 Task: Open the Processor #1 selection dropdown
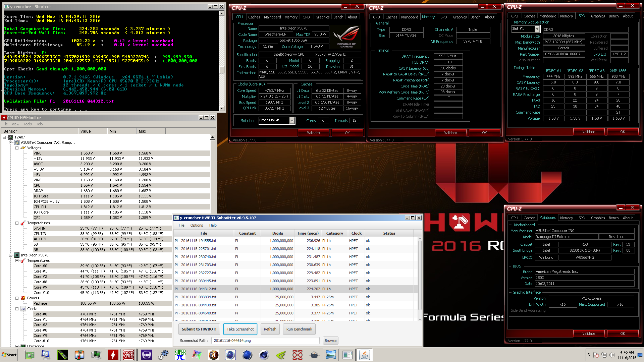tap(292, 120)
